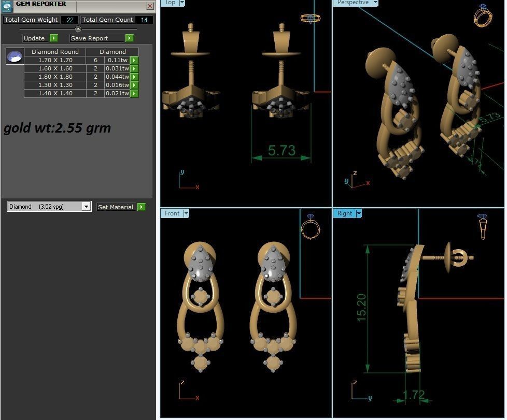This screenshot has width=507, height=420.
Task: Click the quantity 6 cell in first row
Action: click(x=95, y=60)
